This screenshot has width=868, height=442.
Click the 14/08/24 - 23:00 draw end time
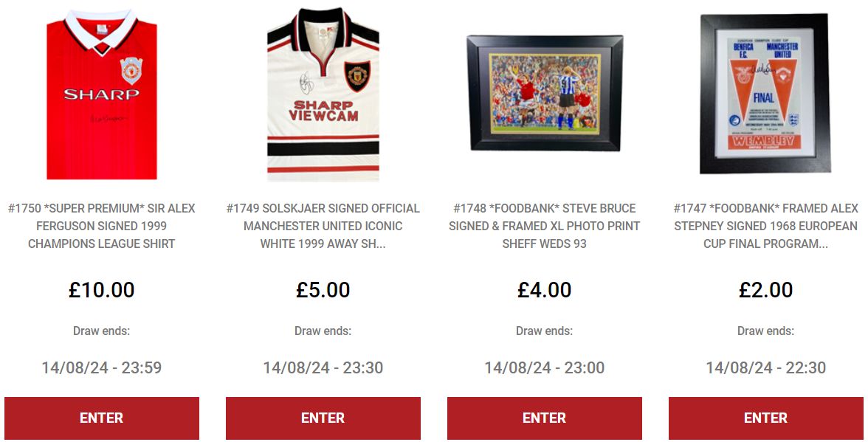pyautogui.click(x=545, y=367)
